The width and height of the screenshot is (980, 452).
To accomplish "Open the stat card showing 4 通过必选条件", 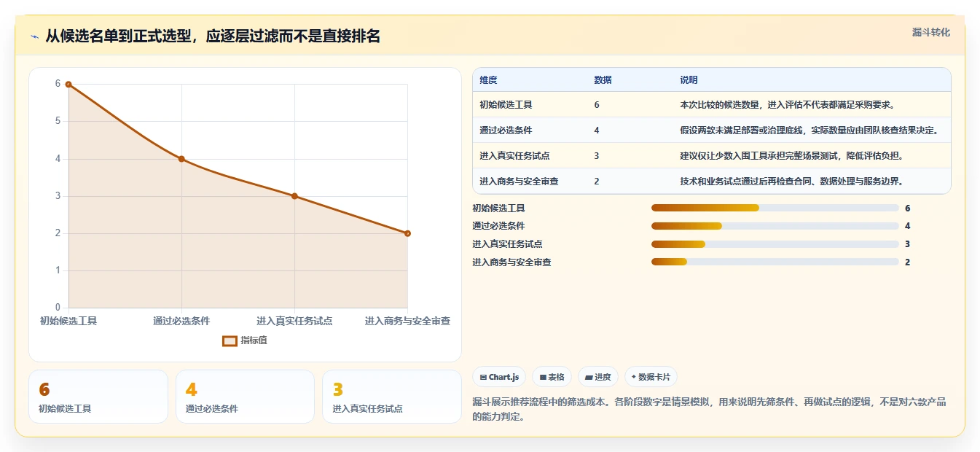I will tap(245, 397).
